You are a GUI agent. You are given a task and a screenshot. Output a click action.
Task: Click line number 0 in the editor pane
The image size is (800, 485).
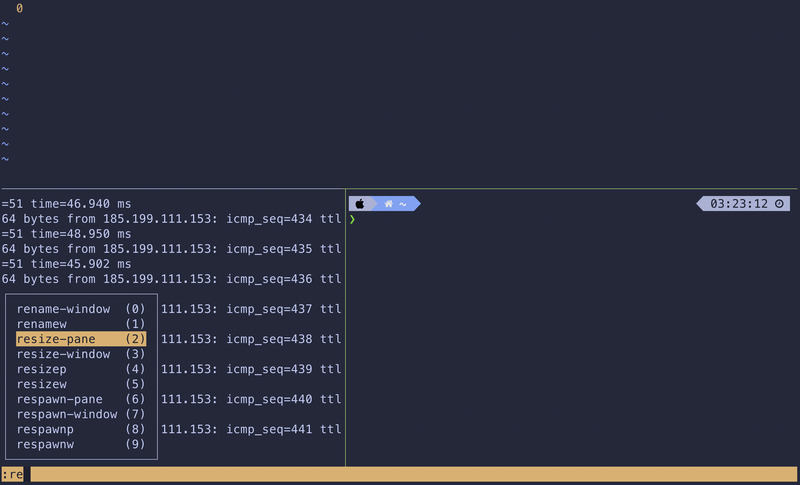(19, 8)
